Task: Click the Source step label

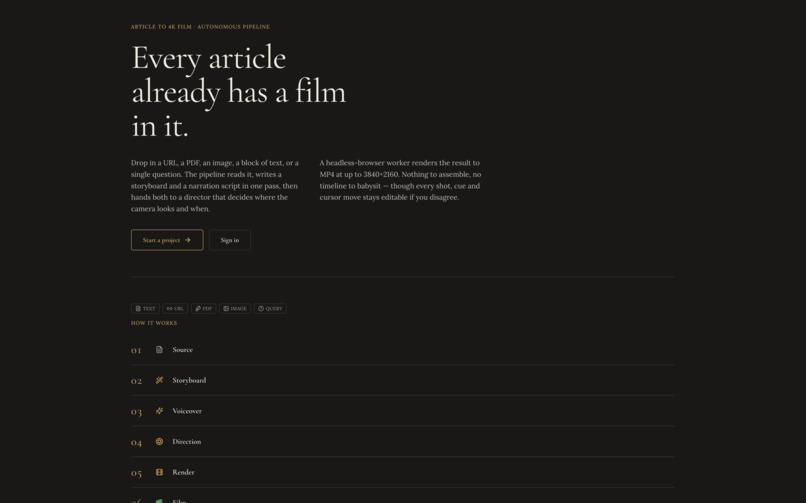Action: 182,349
